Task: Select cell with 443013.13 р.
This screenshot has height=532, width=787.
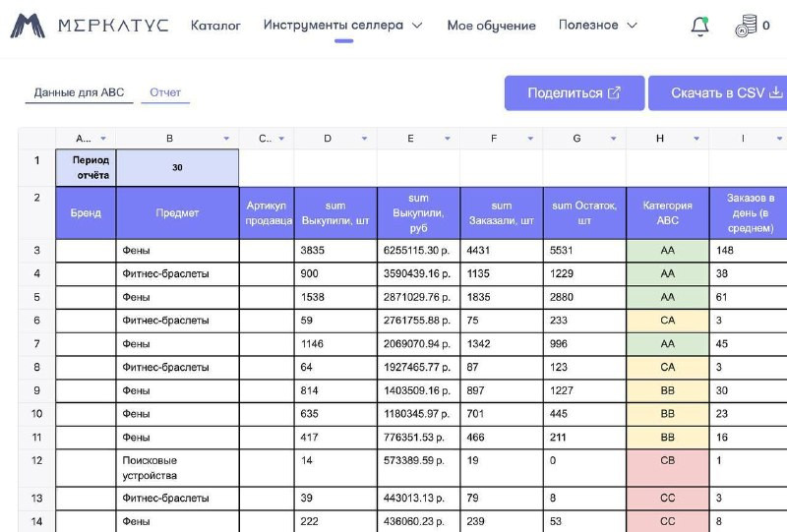Action: pyautogui.click(x=418, y=499)
